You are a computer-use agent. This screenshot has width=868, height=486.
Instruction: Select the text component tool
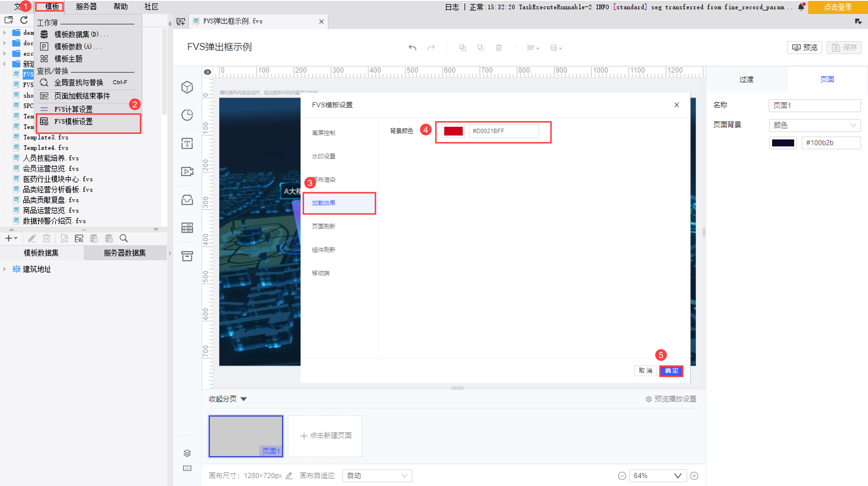187,143
